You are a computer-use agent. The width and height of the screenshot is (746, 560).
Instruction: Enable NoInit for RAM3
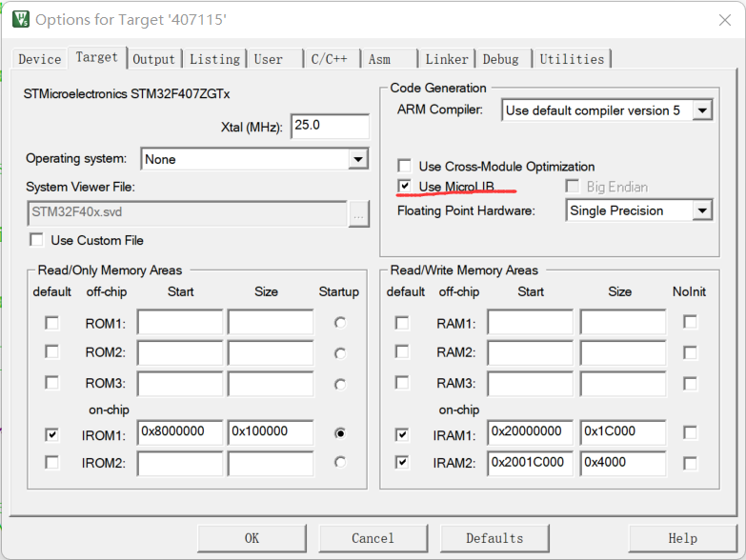tap(690, 383)
